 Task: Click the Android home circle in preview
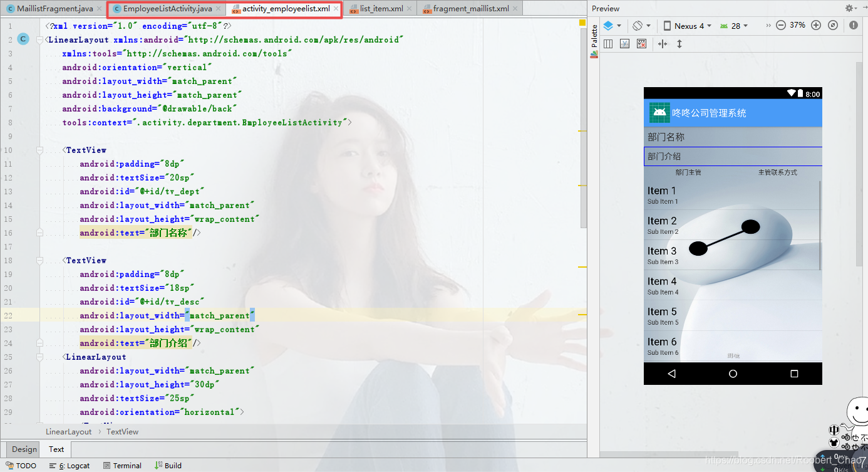coord(733,374)
